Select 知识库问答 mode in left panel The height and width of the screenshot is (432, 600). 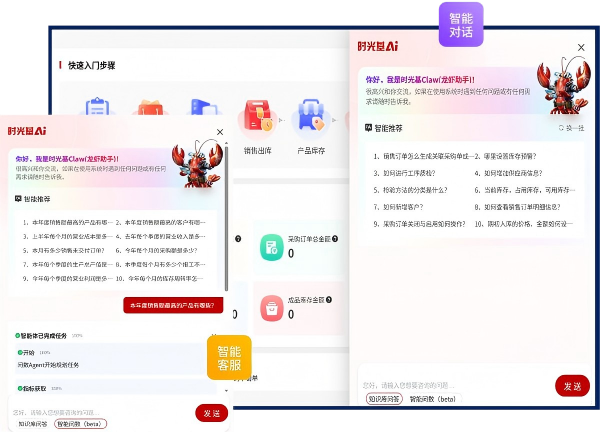33,424
